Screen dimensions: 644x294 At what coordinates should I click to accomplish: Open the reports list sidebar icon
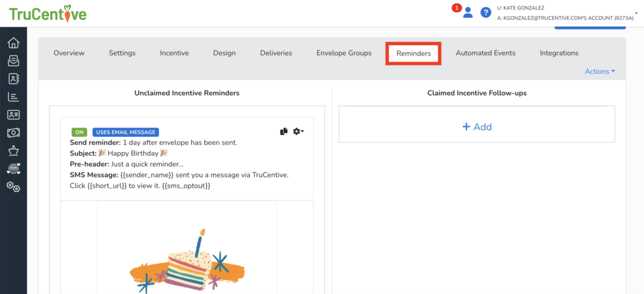click(x=13, y=97)
